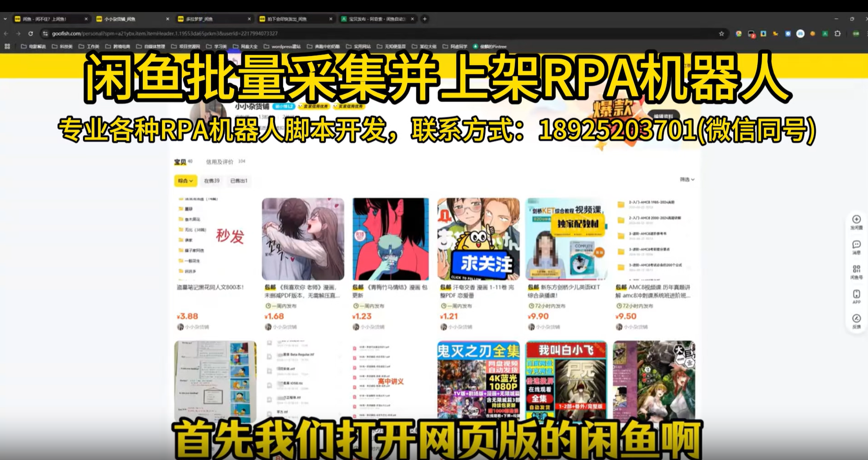Switch to the 多拉梦梦_闲鱼 tab
Image resolution: width=868 pixels, height=460 pixels.
click(x=214, y=19)
